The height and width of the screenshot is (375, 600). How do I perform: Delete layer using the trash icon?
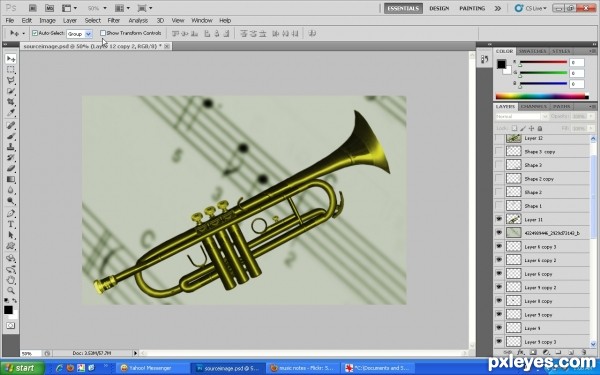point(583,352)
